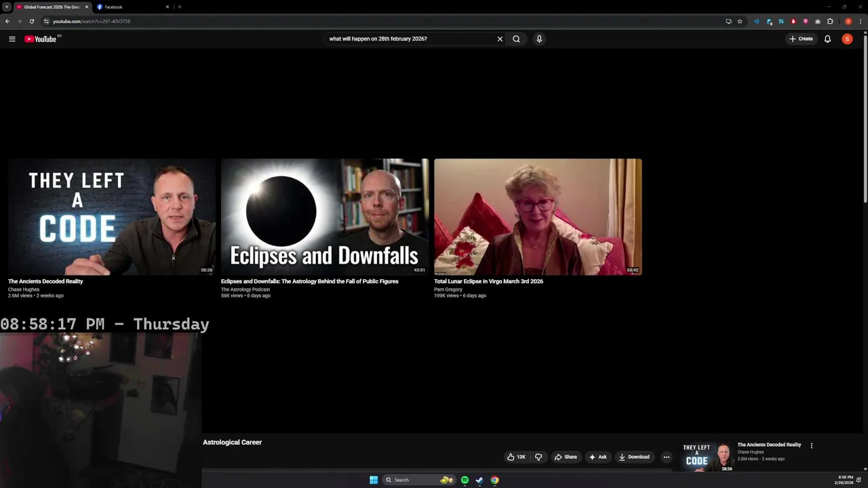The height and width of the screenshot is (488, 868).
Task: Bookmark this page with the star icon
Action: tap(740, 21)
